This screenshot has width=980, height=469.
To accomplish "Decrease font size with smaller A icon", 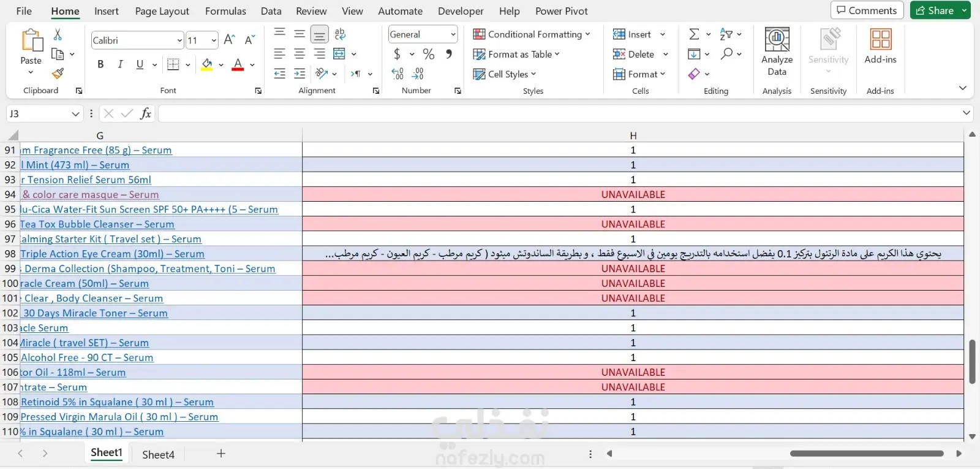I will (249, 40).
